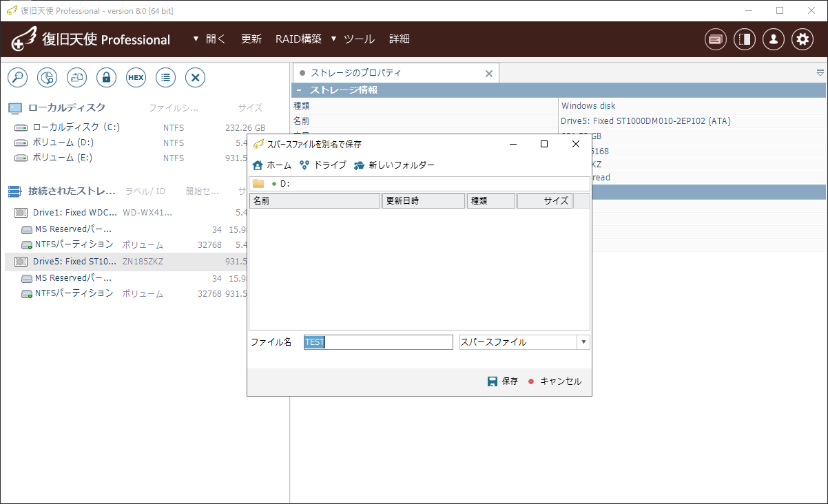Image resolution: width=828 pixels, height=504 pixels.
Task: Click the 保存 button
Action: coord(503,381)
